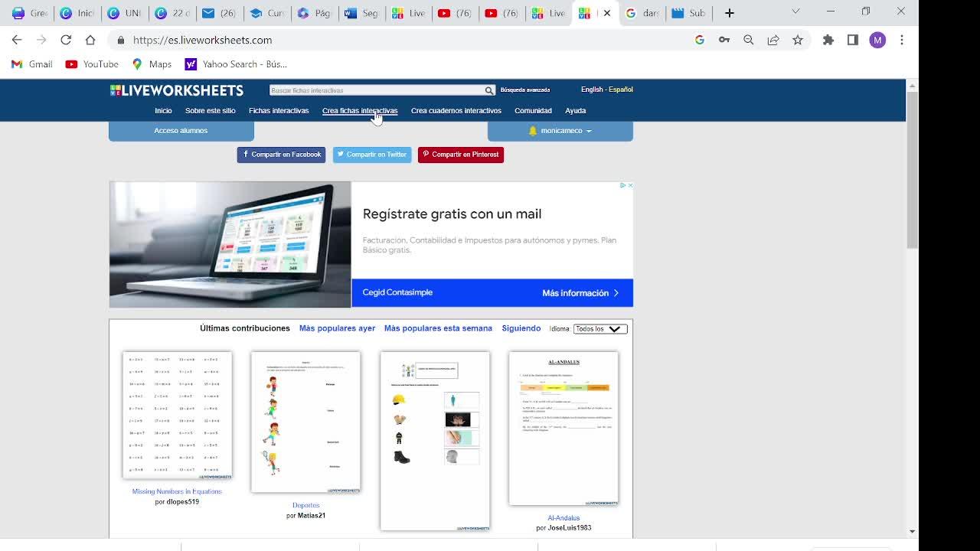Click the 'Buscar fichas interactivas' search field
The width and height of the screenshot is (980, 551).
pyautogui.click(x=377, y=90)
